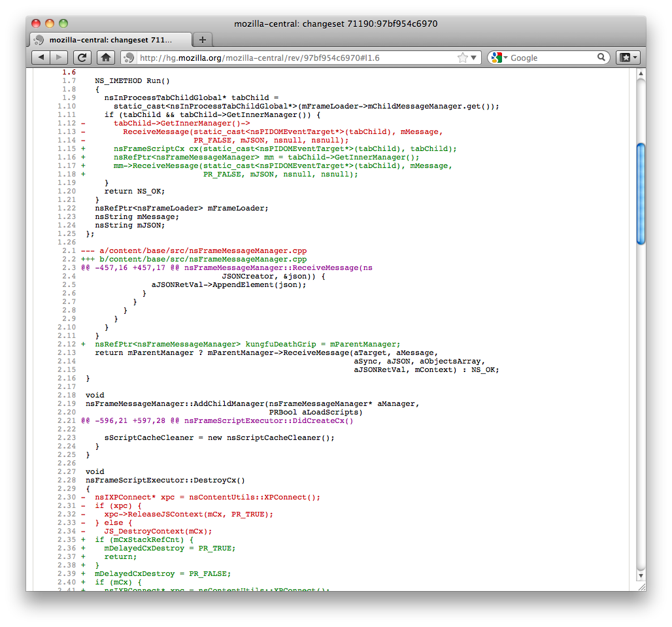Image resolution: width=672 pixels, height=627 pixels.
Task: Click scrollbar up arrow
Action: (641, 73)
